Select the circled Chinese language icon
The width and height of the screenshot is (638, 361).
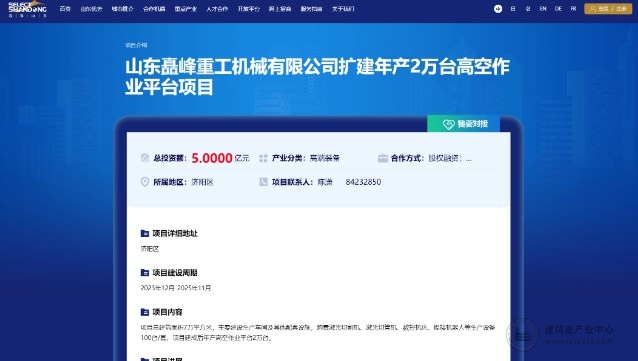[498, 9]
